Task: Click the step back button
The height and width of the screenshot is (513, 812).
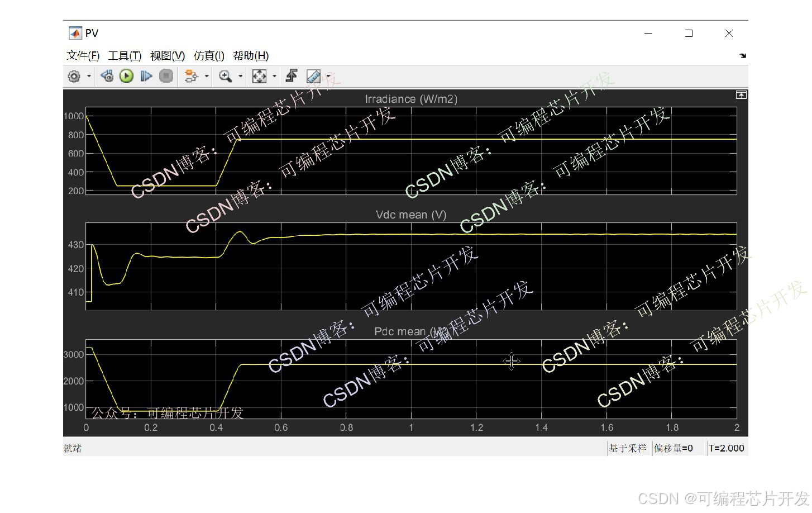Action: (107, 76)
